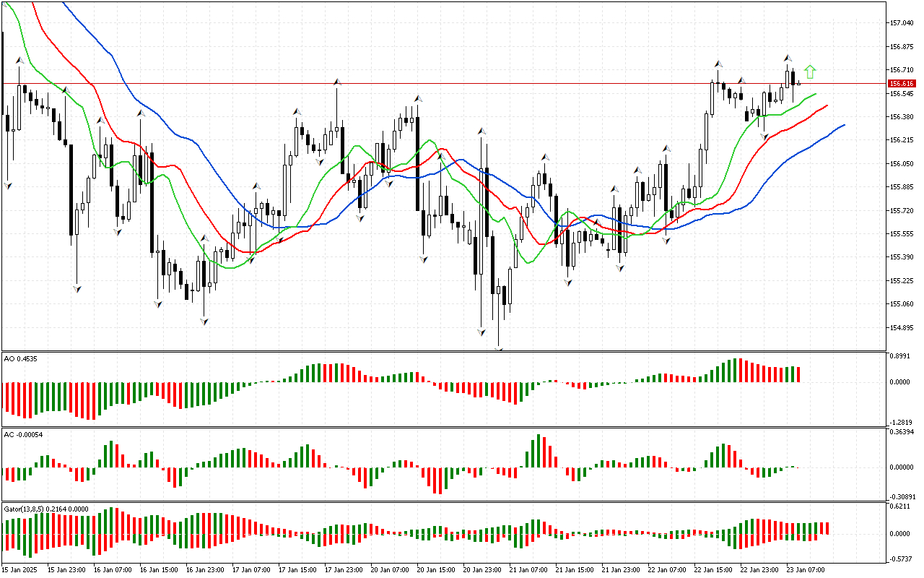Select the AC scale value -0.30891
Screen dimensions: 924x578
pos(903,497)
